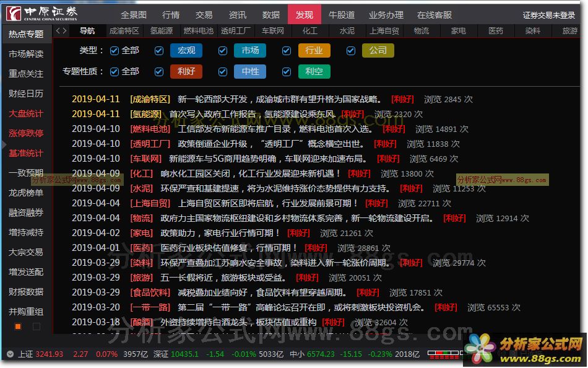The width and height of the screenshot is (588, 368).
Task: Select 并购重组 in the sidebar
Action: click(x=26, y=312)
